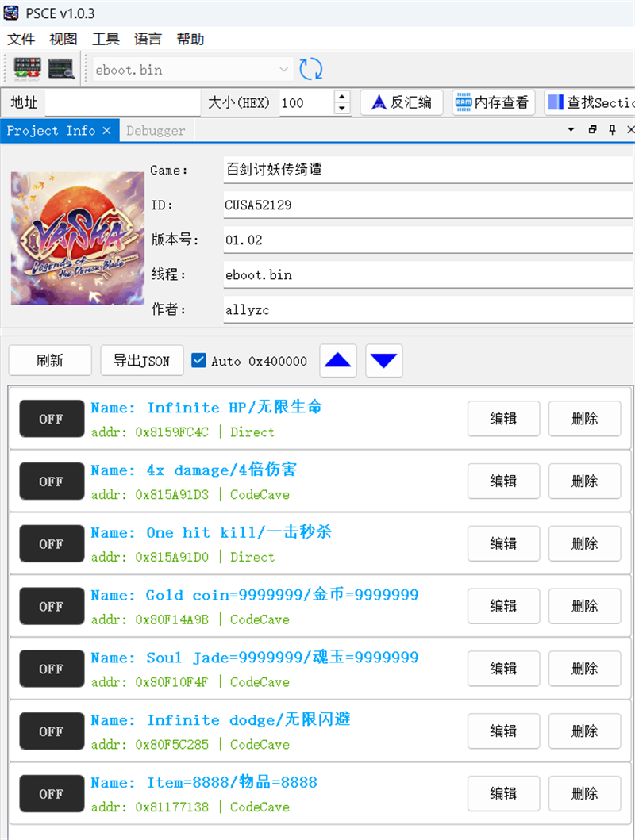Image resolution: width=635 pixels, height=840 pixels.
Task: Toggle the Auto 0x400000 checkbox
Action: 199,361
